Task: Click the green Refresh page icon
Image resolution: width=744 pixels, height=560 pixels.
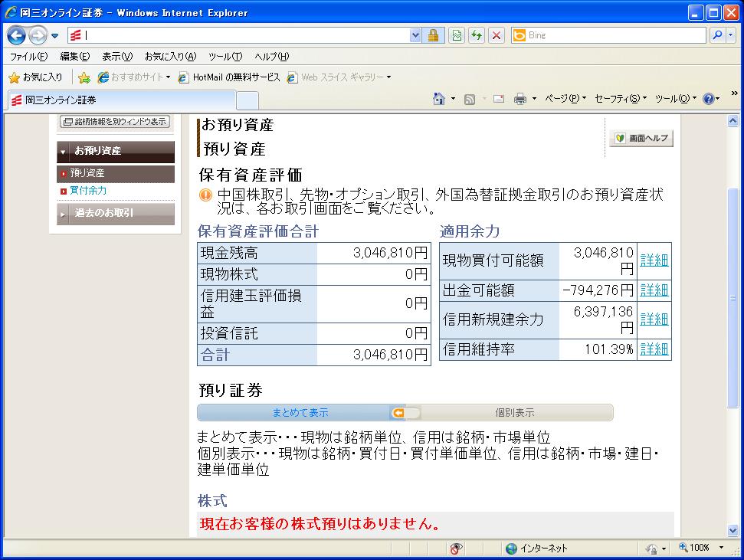Action: click(477, 35)
